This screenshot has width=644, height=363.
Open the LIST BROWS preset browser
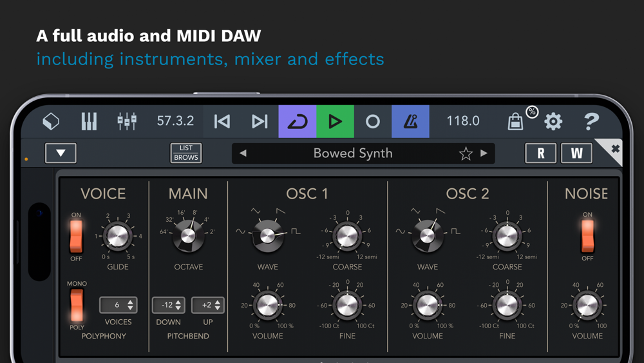click(186, 153)
